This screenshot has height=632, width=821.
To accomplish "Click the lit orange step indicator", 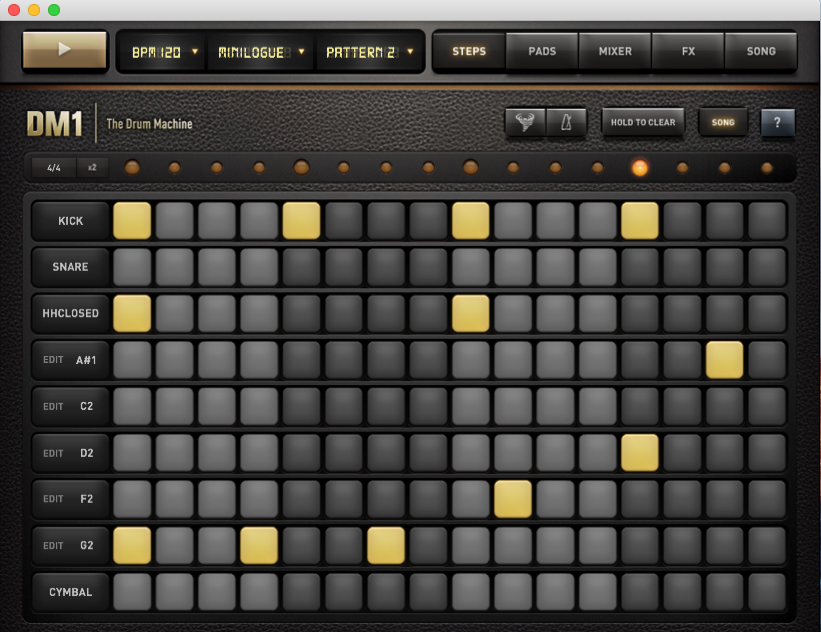I will point(640,168).
